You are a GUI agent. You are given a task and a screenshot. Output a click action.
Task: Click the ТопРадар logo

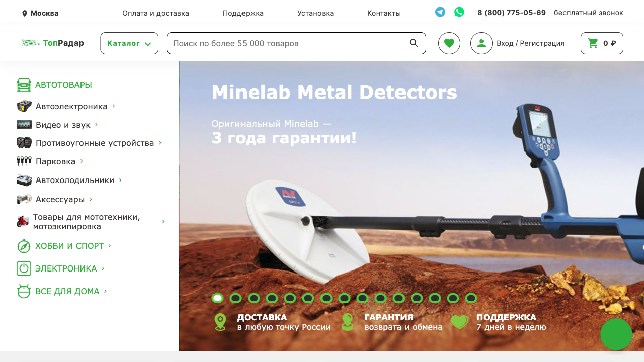(53, 43)
